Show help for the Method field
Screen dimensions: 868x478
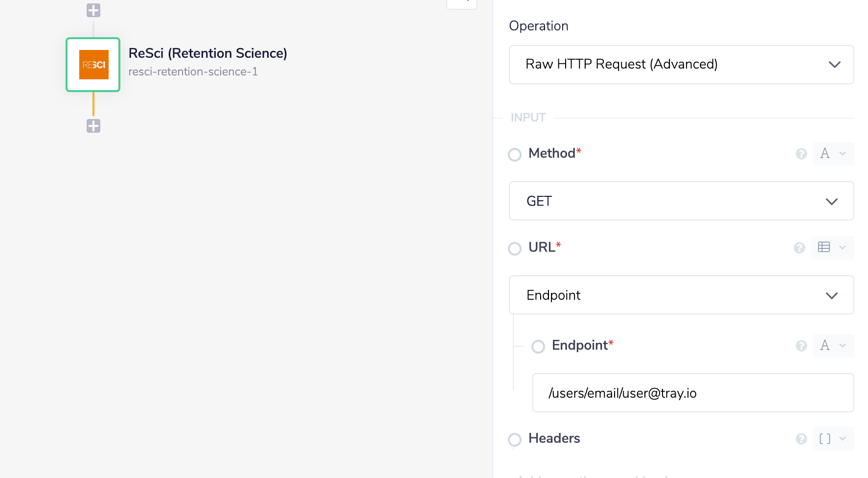[801, 154]
